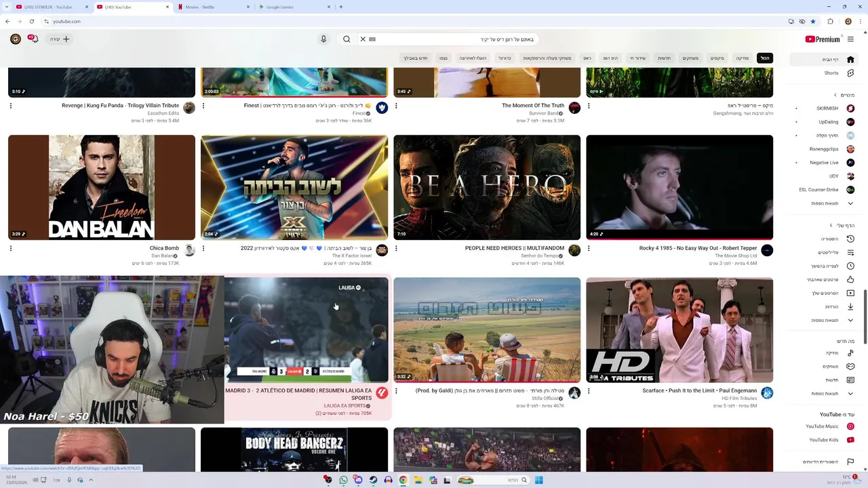Open Dan Balan Freedom video thumbnail
Image resolution: width=868 pixels, height=488 pixels.
click(102, 187)
